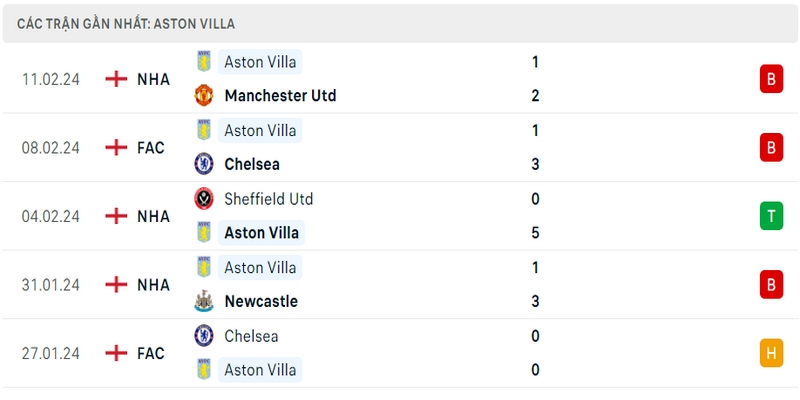Select the 'Các trận gần nhất: Aston Villa' header

coord(126,24)
